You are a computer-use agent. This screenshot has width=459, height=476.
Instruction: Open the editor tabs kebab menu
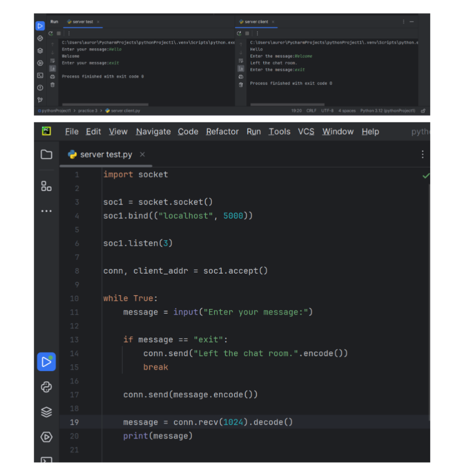click(423, 155)
